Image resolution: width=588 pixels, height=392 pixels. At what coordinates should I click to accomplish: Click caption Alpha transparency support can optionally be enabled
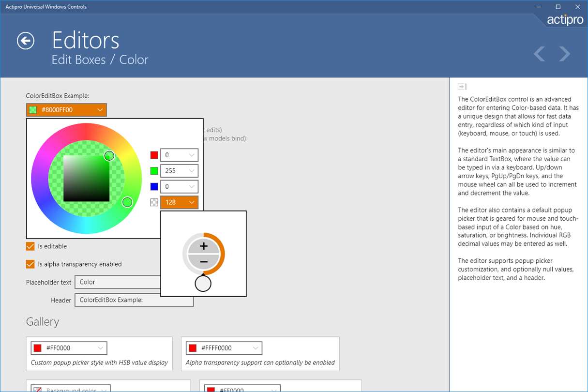click(260, 362)
